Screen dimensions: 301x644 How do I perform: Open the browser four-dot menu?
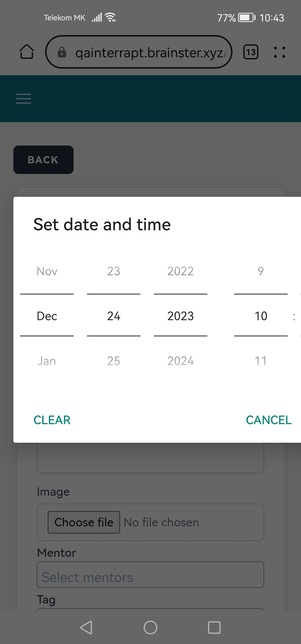pyautogui.click(x=279, y=52)
